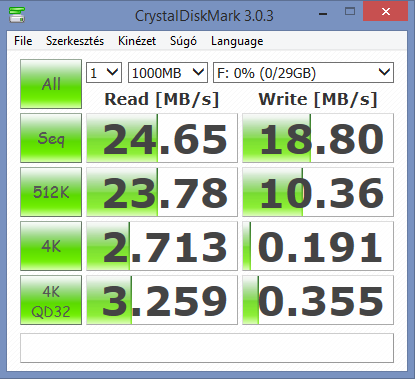Click the 512K write result 10.36

[x=318, y=192]
